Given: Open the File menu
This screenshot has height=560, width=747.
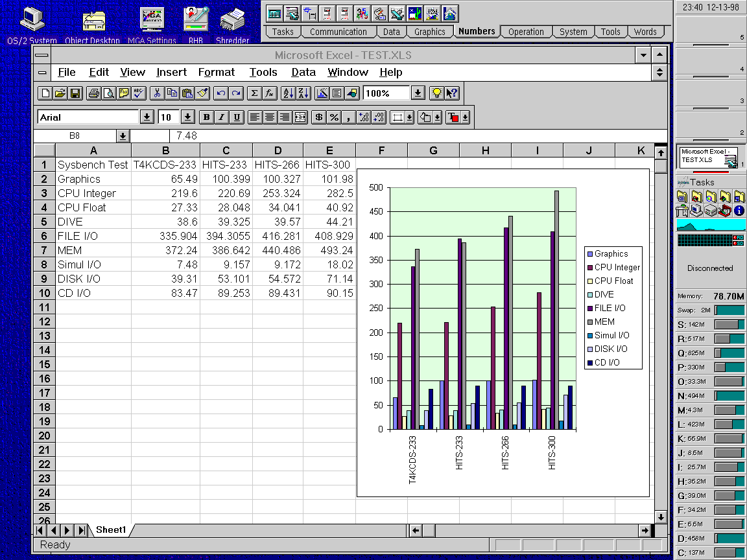Looking at the screenshot, I should click(67, 73).
